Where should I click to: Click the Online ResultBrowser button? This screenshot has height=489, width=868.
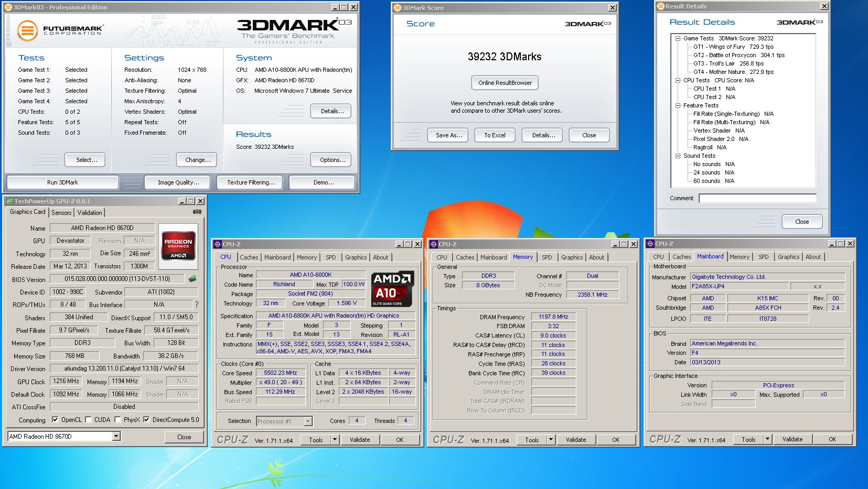[505, 83]
